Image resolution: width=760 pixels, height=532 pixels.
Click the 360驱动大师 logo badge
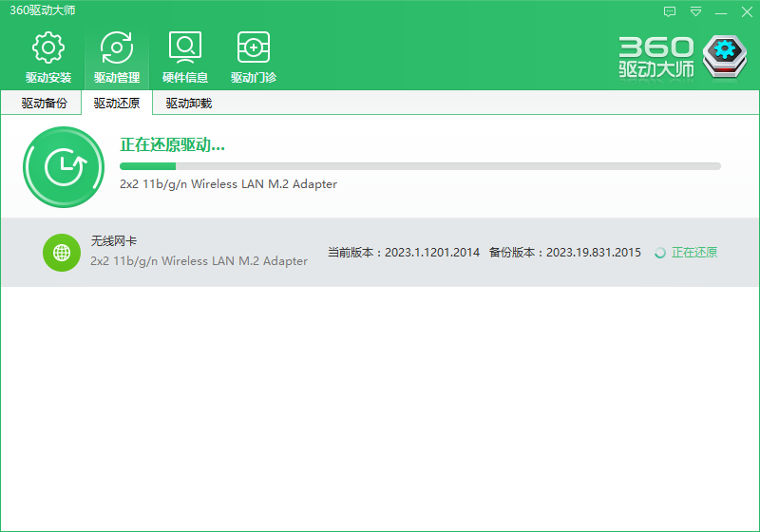pyautogui.click(x=725, y=56)
